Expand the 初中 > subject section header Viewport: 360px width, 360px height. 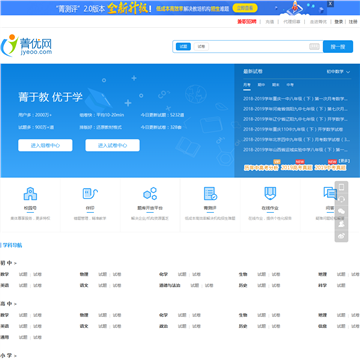tap(9, 263)
